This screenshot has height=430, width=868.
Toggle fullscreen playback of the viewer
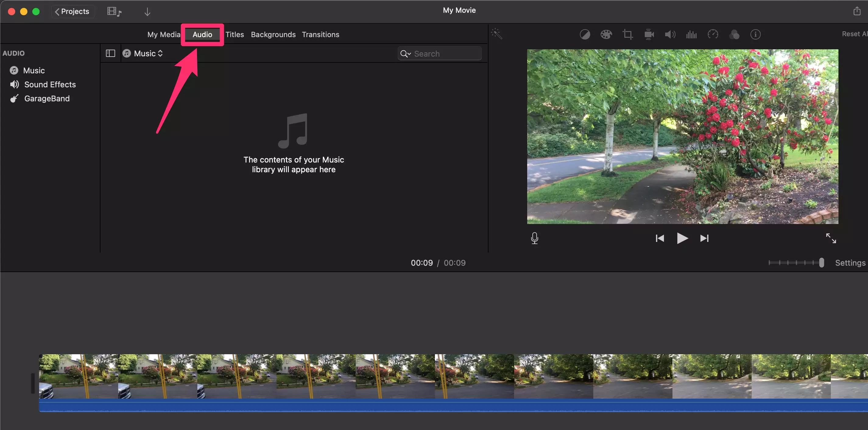point(831,238)
